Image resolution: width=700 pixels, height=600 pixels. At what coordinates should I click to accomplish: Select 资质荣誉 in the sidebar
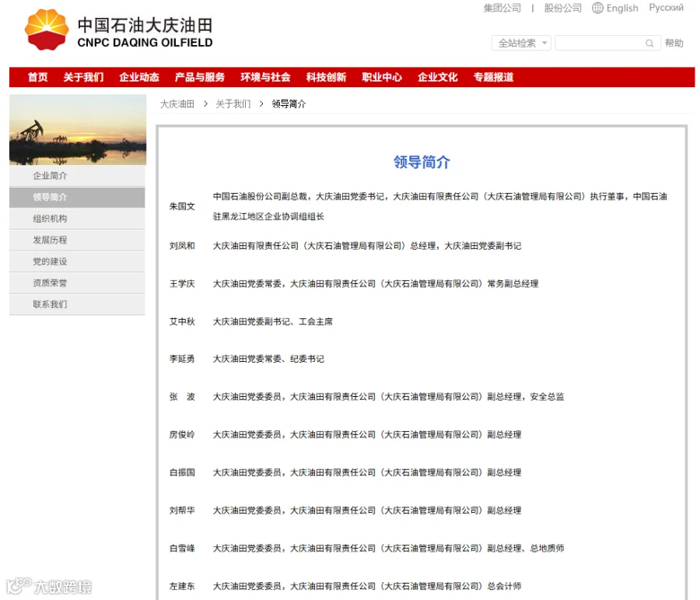[x=77, y=282]
